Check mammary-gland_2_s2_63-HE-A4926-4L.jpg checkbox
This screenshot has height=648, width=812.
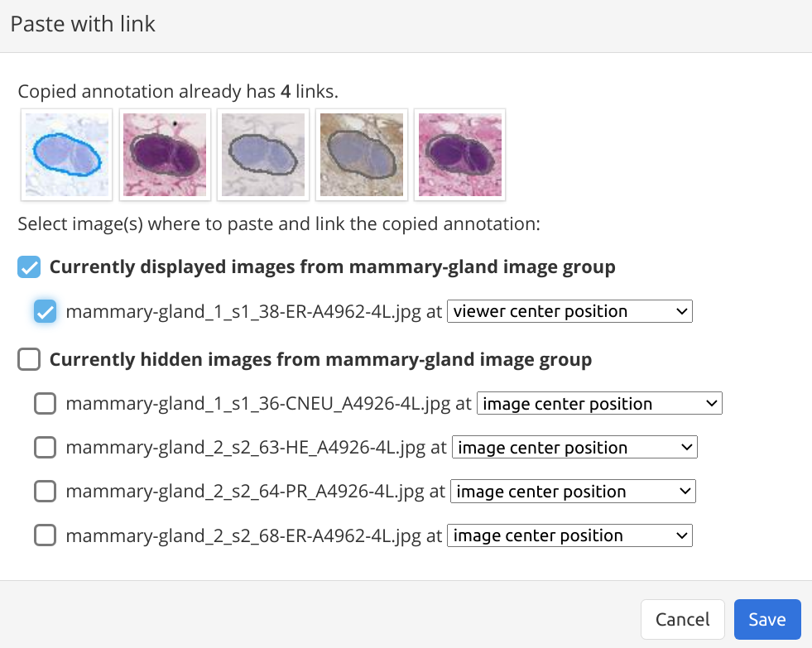45,447
